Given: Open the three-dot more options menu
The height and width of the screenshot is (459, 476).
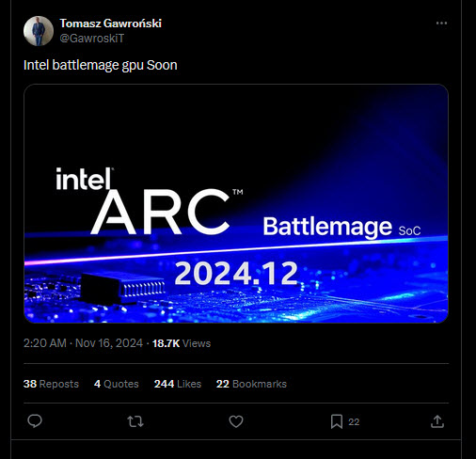Looking at the screenshot, I should click(441, 24).
